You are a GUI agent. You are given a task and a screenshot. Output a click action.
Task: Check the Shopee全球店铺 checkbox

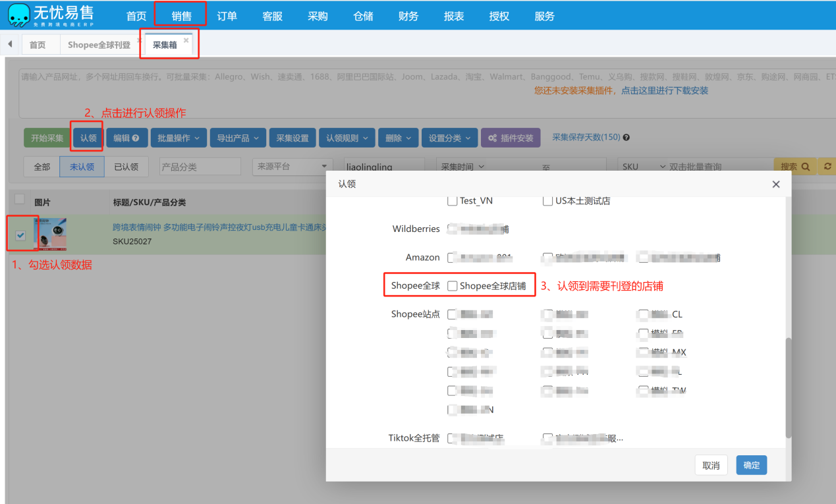tap(452, 285)
